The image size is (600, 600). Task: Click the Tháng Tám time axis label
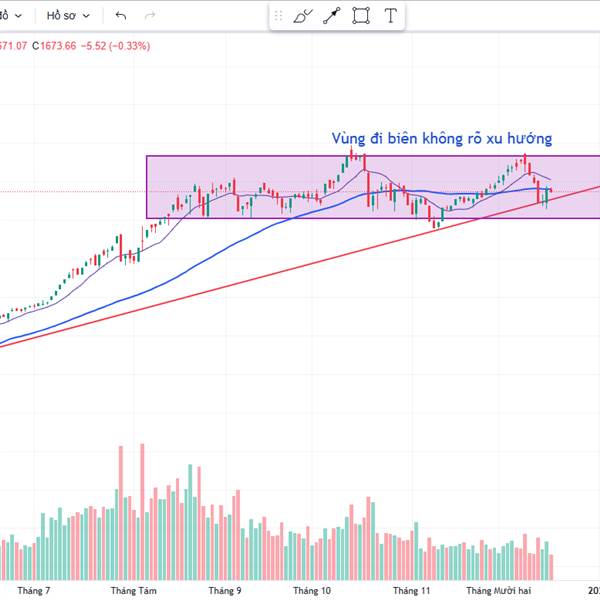coord(133,591)
